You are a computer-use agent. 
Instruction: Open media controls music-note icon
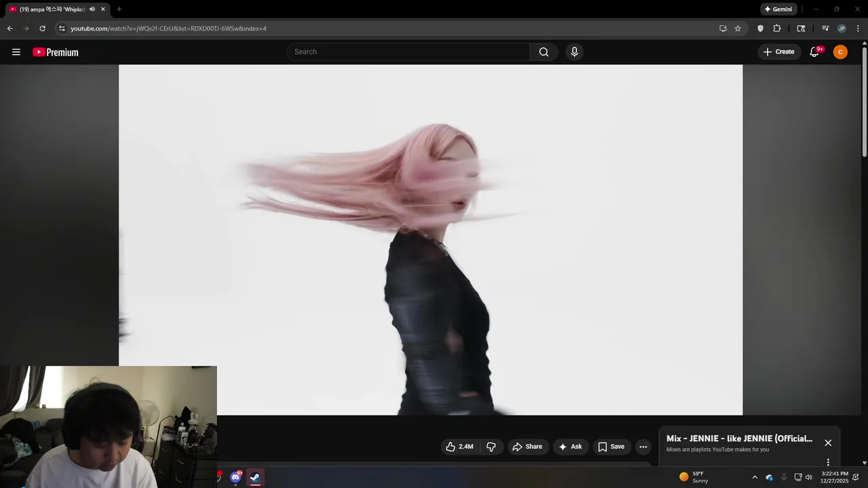(x=825, y=28)
